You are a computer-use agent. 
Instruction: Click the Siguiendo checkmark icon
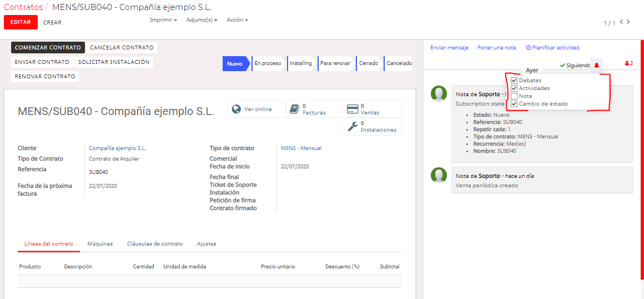coord(563,66)
